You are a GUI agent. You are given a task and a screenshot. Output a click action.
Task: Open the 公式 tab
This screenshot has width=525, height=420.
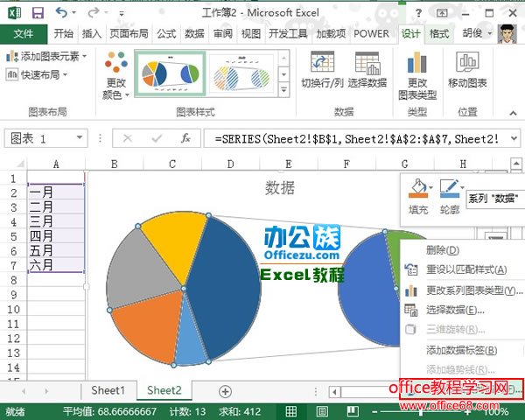[166, 33]
